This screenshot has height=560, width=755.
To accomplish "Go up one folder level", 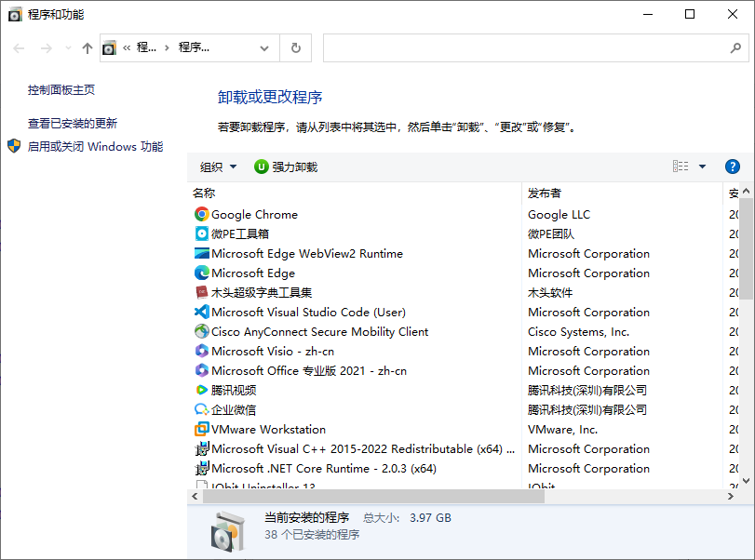I will (x=88, y=48).
